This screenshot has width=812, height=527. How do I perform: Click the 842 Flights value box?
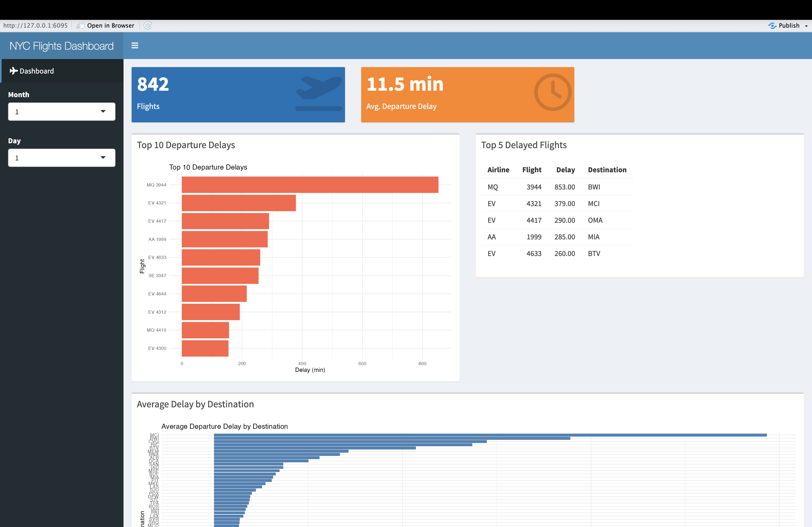(238, 94)
